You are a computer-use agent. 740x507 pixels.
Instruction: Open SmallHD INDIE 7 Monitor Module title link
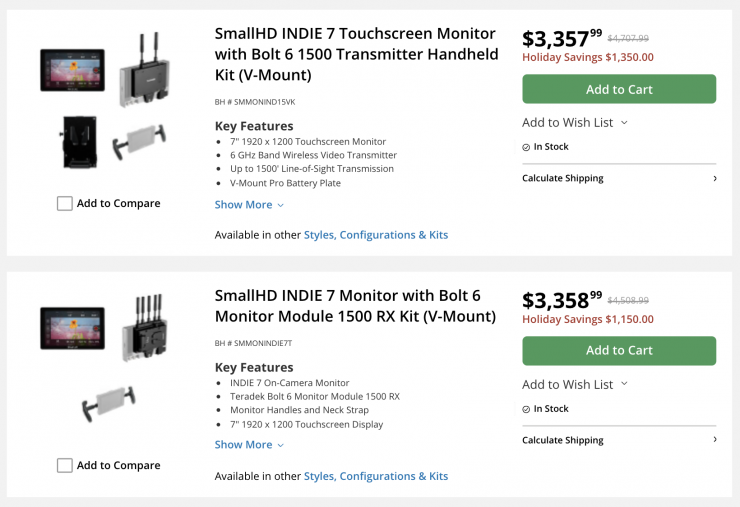click(355, 306)
